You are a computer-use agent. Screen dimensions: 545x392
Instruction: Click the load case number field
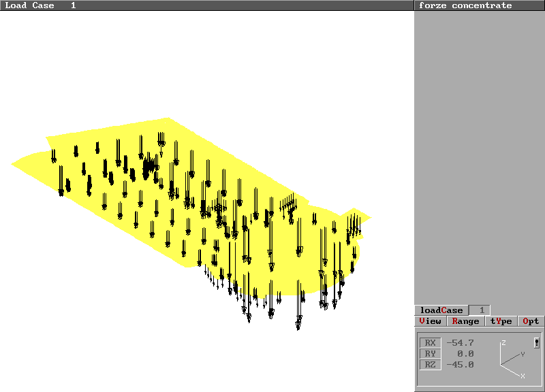(x=480, y=310)
